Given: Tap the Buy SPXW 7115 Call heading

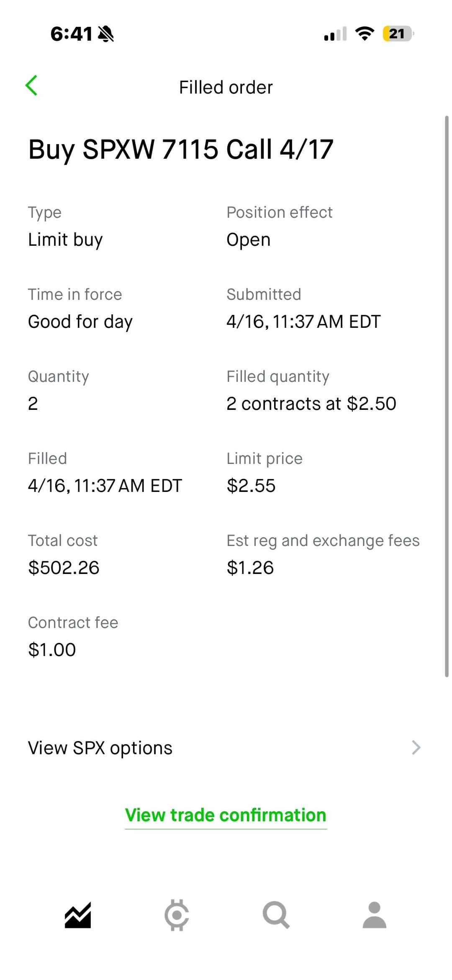Looking at the screenshot, I should pyautogui.click(x=180, y=149).
